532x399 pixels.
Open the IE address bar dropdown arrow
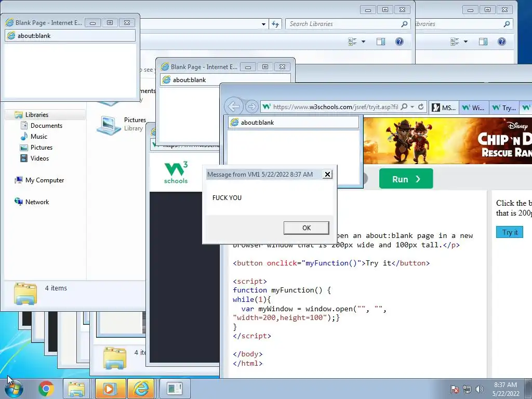[x=412, y=107]
